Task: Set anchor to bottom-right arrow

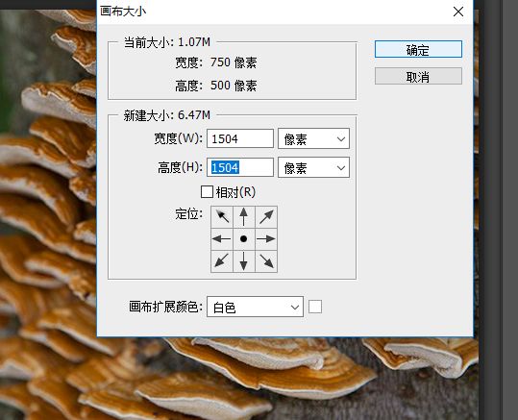Action: [x=266, y=261]
